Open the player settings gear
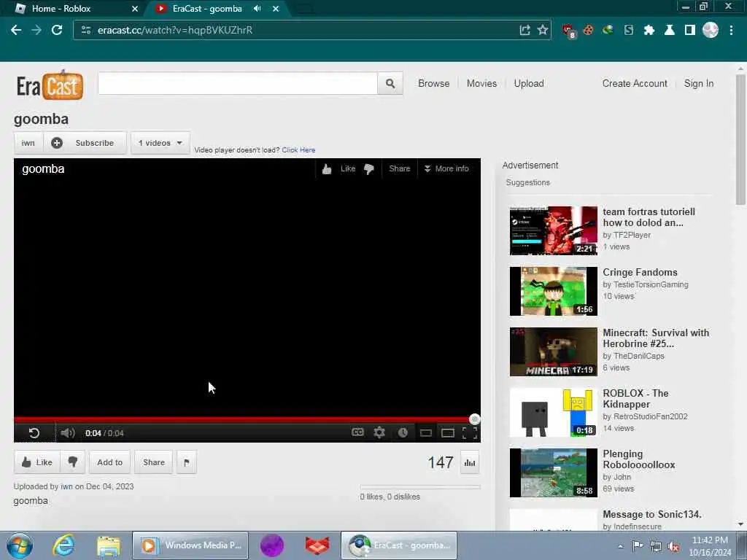 379,432
